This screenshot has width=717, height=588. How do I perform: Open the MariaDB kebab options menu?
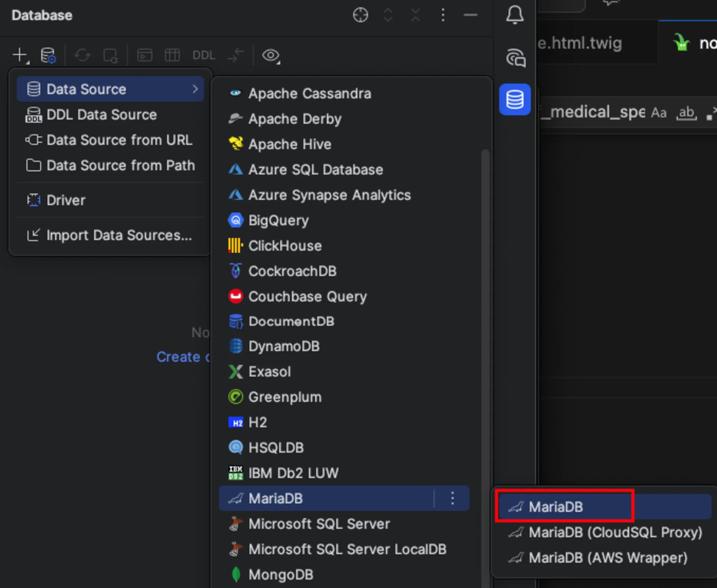coord(452,498)
